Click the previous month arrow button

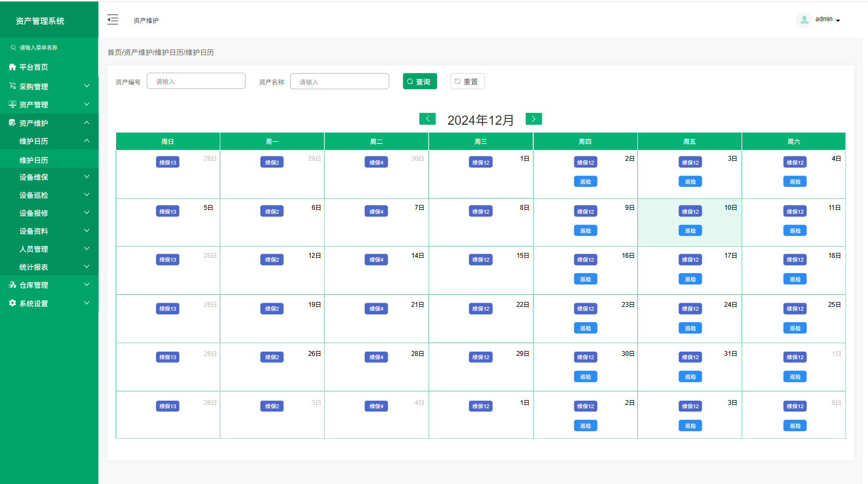pos(427,119)
